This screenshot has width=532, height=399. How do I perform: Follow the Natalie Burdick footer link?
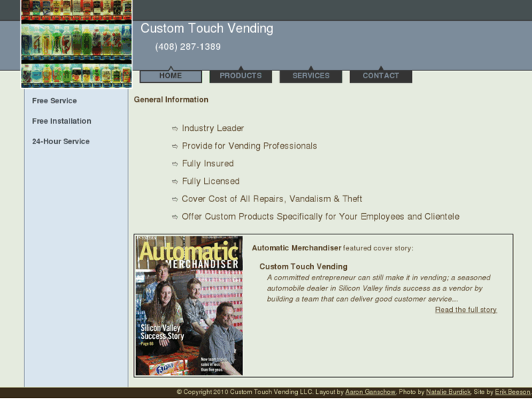tap(448, 392)
